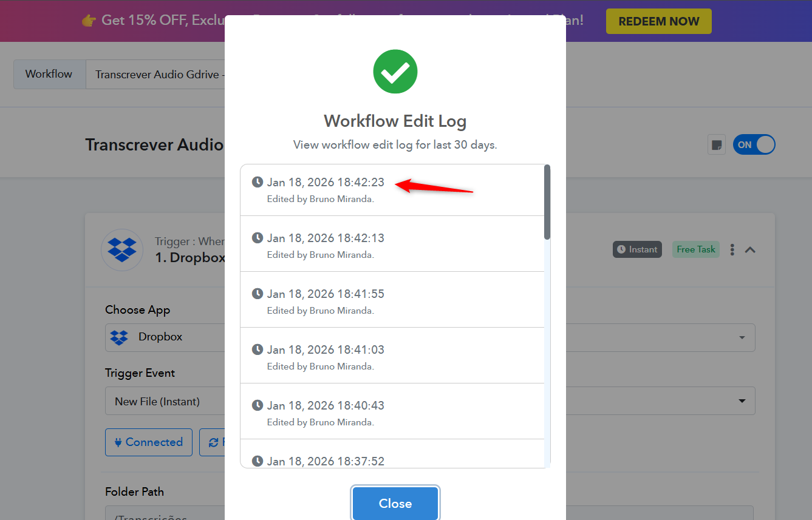The height and width of the screenshot is (520, 812).
Task: Click clock icon beside 18:40:43 log entry
Action: pyautogui.click(x=258, y=405)
